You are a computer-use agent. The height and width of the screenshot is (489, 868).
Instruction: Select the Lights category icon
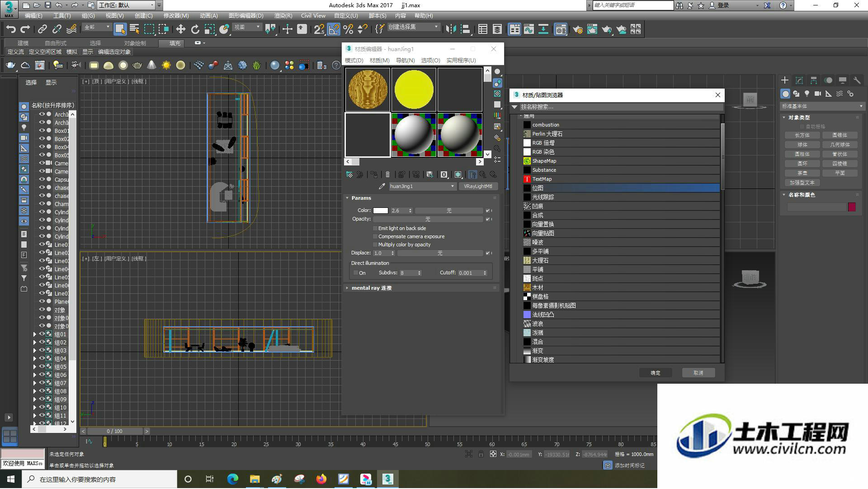[x=807, y=94]
